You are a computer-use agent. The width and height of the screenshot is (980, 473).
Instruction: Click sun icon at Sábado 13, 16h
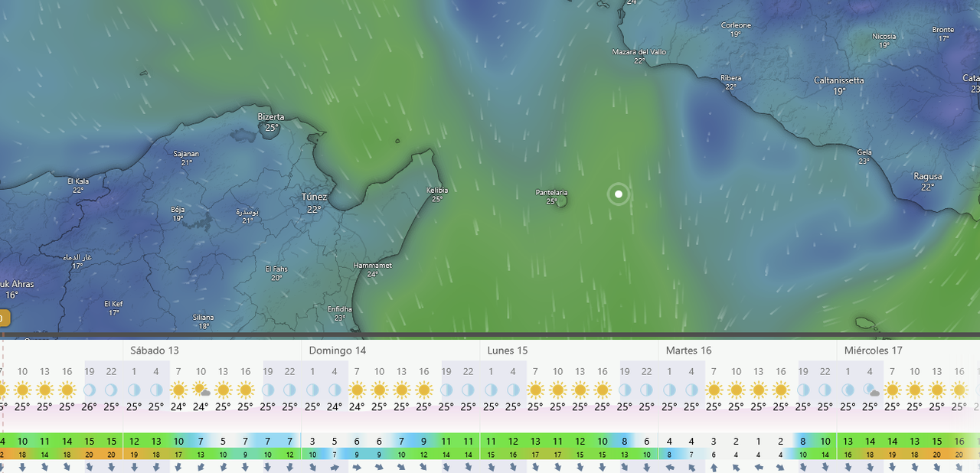(x=246, y=390)
